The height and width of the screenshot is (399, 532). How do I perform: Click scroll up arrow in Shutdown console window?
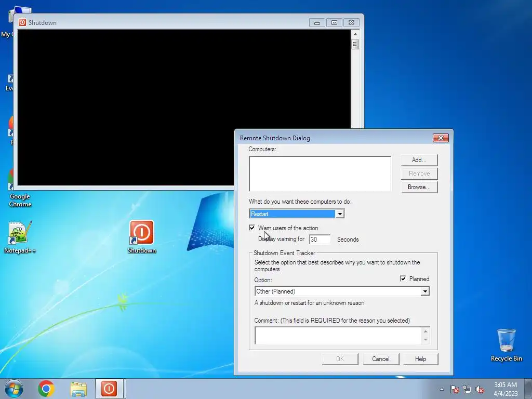coord(355,34)
